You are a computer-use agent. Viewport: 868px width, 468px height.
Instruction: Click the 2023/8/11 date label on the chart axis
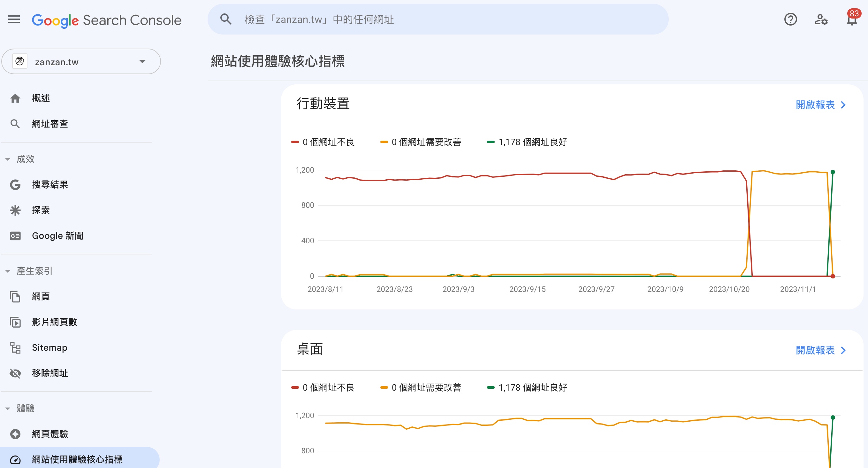click(325, 289)
